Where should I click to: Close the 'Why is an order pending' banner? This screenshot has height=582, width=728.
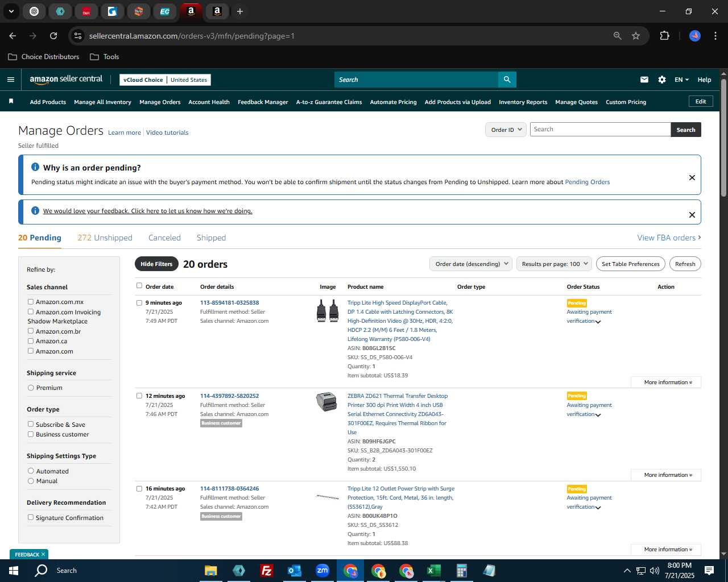click(x=692, y=177)
